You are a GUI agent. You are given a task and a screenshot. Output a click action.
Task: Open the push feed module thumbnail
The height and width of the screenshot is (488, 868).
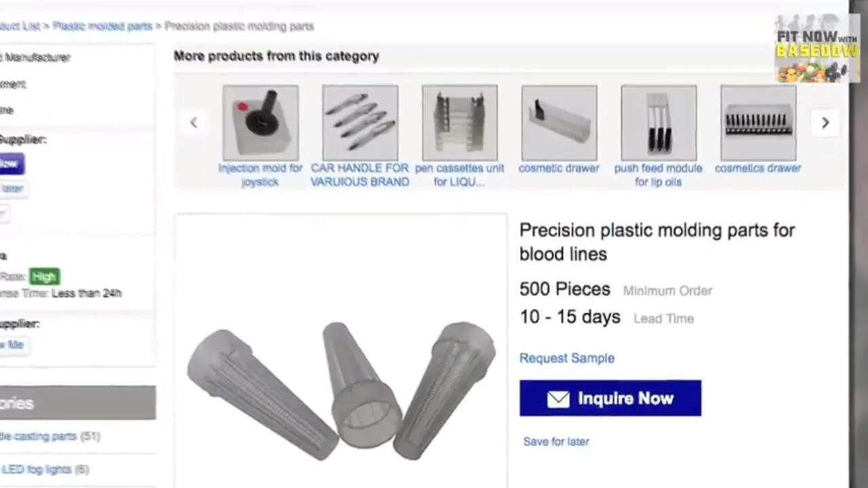coord(658,123)
